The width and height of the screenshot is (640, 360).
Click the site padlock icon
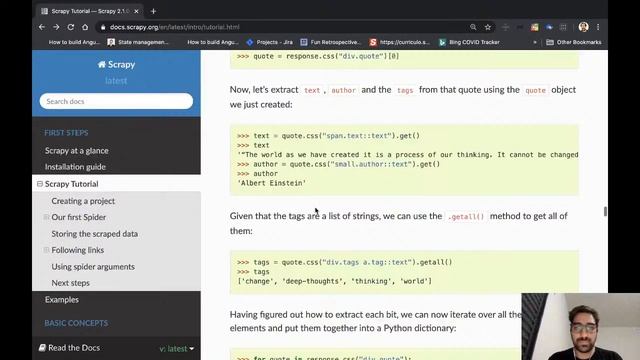pyautogui.click(x=103, y=27)
